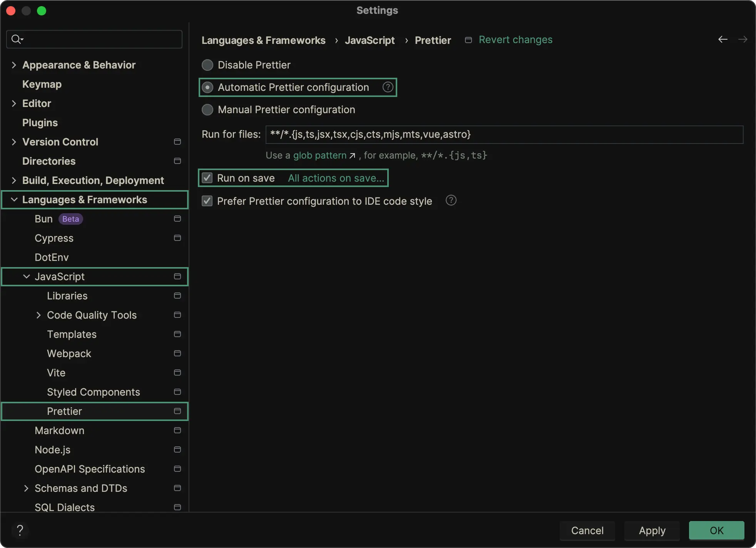Click project-level icon on OpenAPI Specifications row
The width and height of the screenshot is (756, 548).
(x=177, y=469)
